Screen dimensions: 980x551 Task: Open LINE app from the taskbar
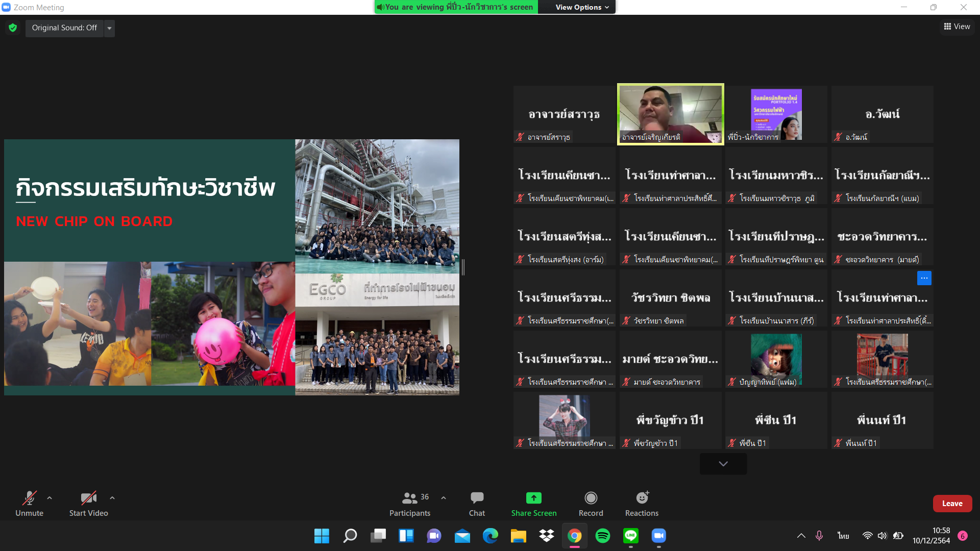pos(631,536)
